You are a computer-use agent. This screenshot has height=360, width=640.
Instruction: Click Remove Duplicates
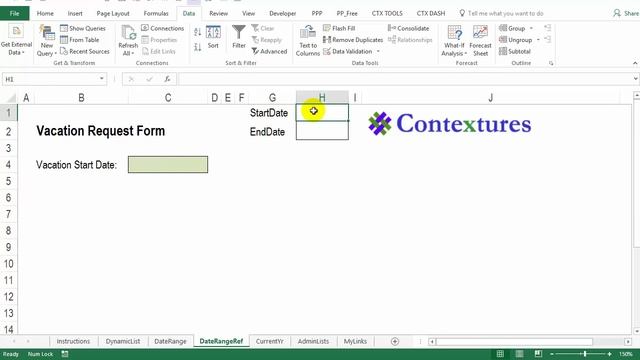353,40
